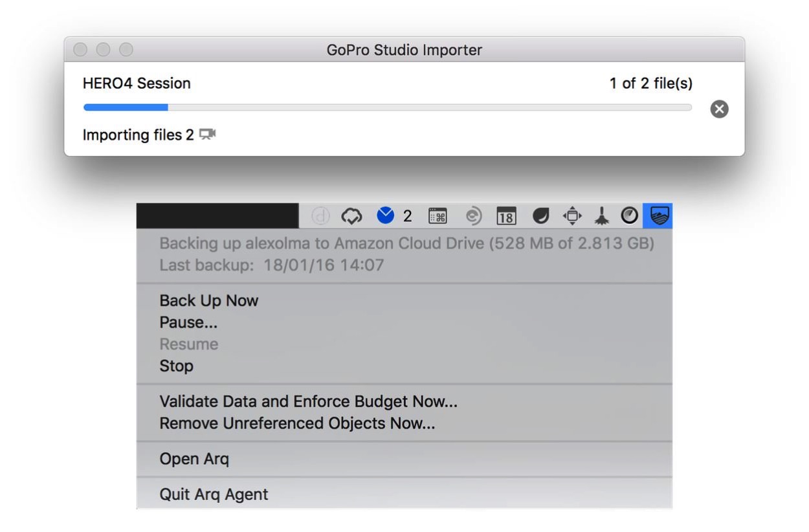Open the calendar icon showing 18
Viewport: 809px width, 532px height.
click(x=506, y=216)
